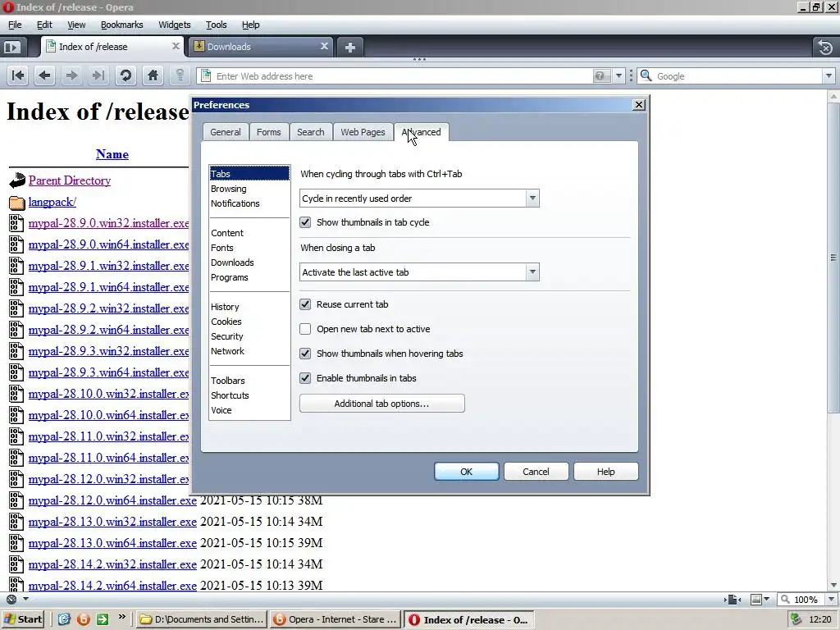Click the Fast Forward button
The image size is (840, 630).
pyautogui.click(x=98, y=75)
